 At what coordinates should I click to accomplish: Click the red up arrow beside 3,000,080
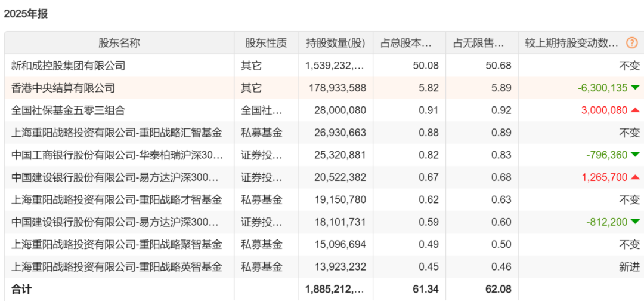(x=636, y=110)
